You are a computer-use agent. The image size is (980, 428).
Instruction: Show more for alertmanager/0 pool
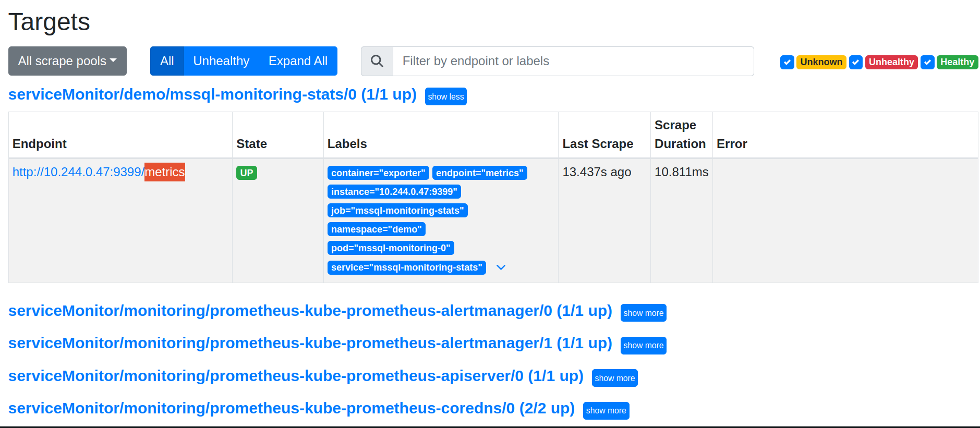(x=643, y=313)
